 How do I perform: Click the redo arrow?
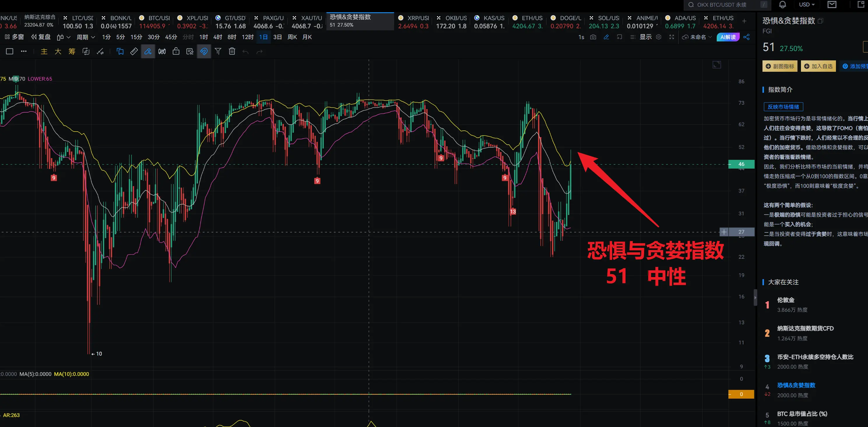point(259,52)
